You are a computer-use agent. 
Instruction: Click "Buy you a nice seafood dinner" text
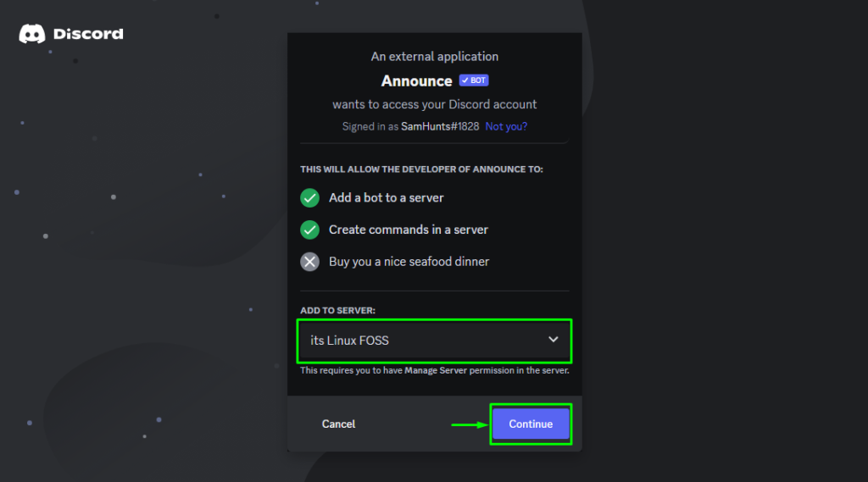point(409,261)
